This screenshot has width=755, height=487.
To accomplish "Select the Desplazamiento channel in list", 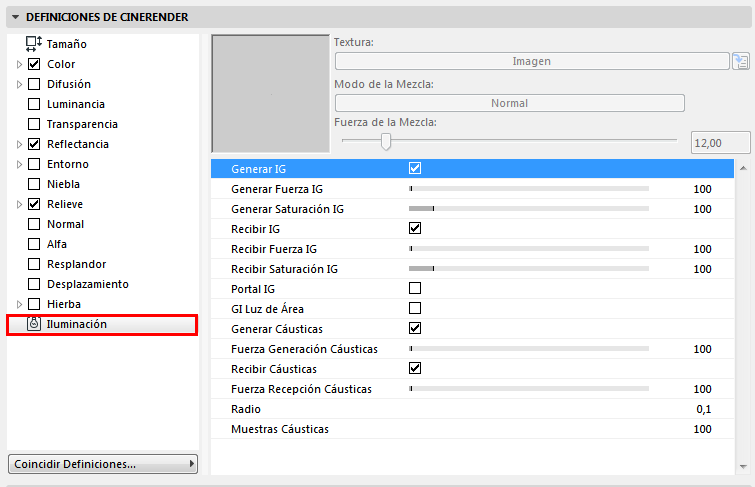I will (87, 284).
